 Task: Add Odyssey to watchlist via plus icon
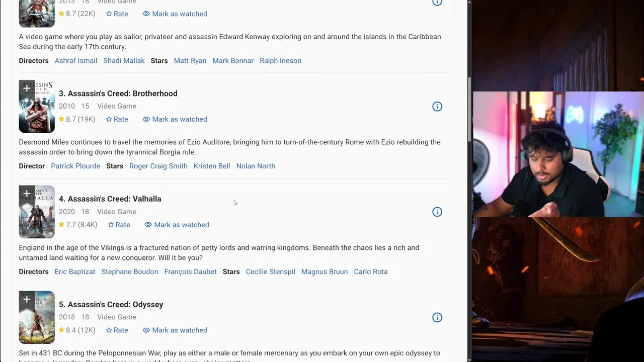27,300
